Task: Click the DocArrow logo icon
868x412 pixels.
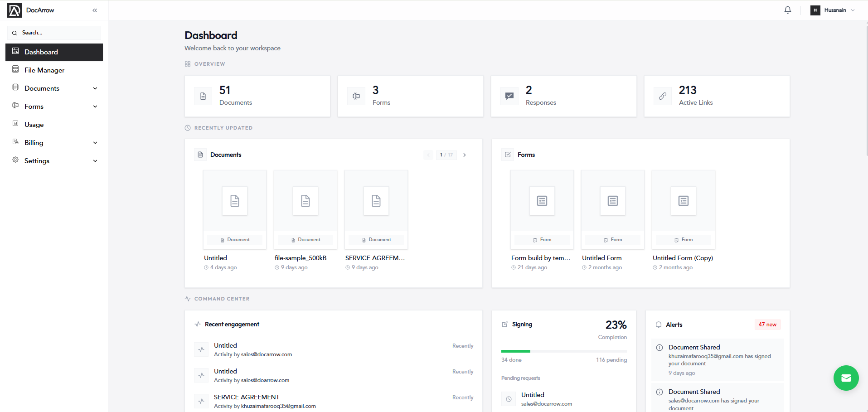Action: pos(15,10)
